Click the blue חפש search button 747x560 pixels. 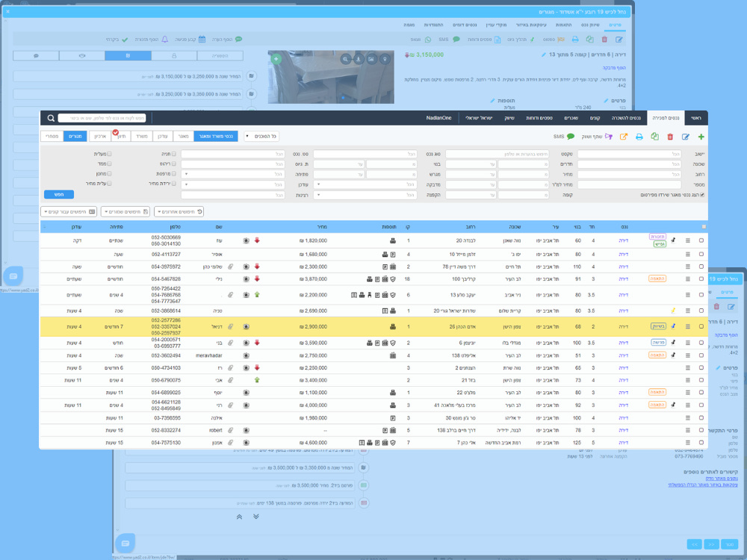(59, 194)
